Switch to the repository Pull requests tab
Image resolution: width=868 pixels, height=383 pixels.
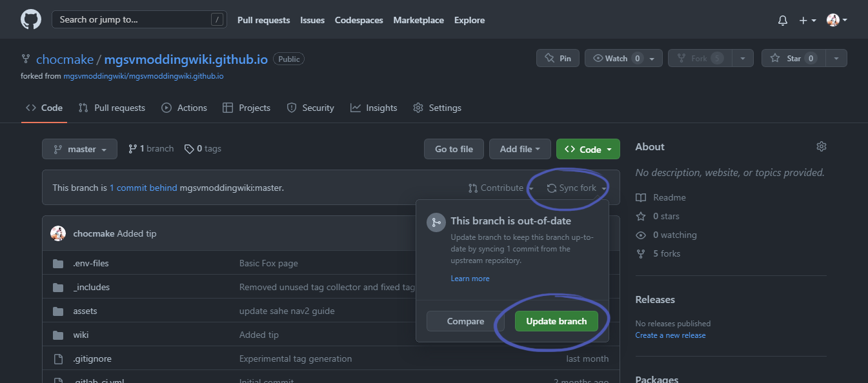point(112,108)
